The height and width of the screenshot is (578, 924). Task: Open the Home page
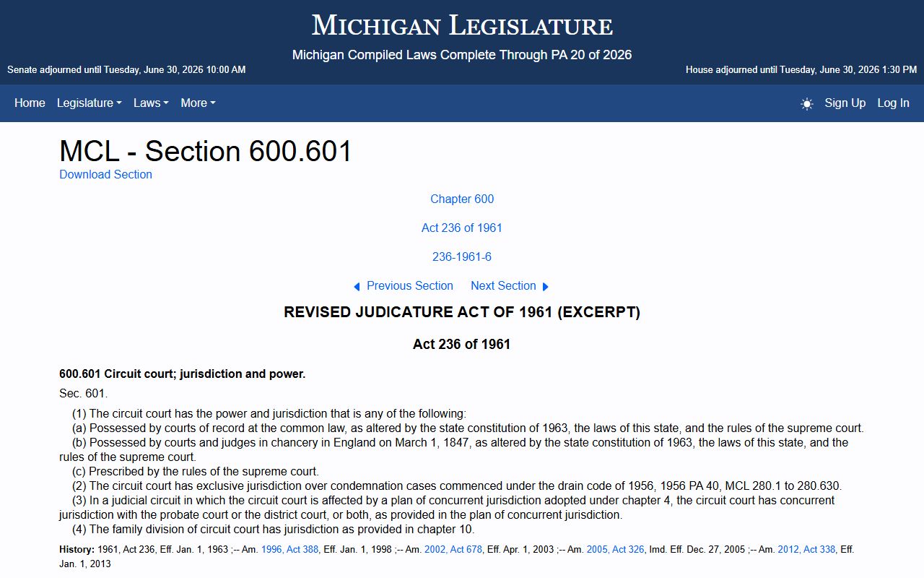point(30,103)
